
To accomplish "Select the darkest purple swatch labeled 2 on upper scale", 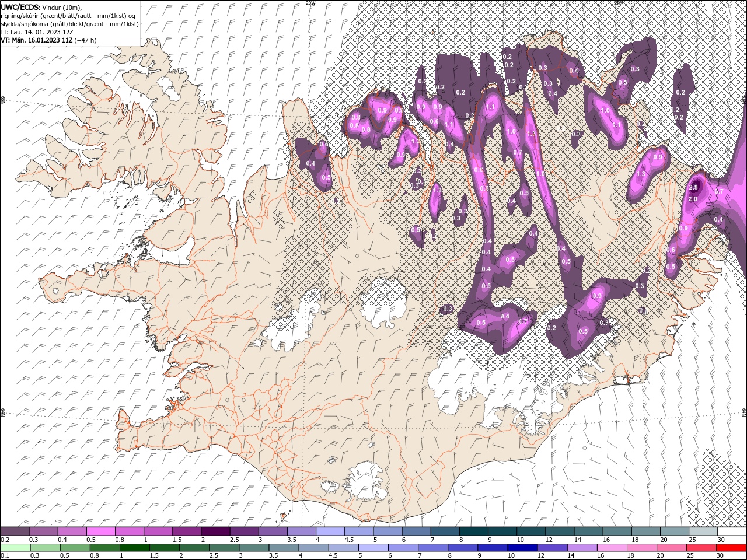I will [x=215, y=531].
